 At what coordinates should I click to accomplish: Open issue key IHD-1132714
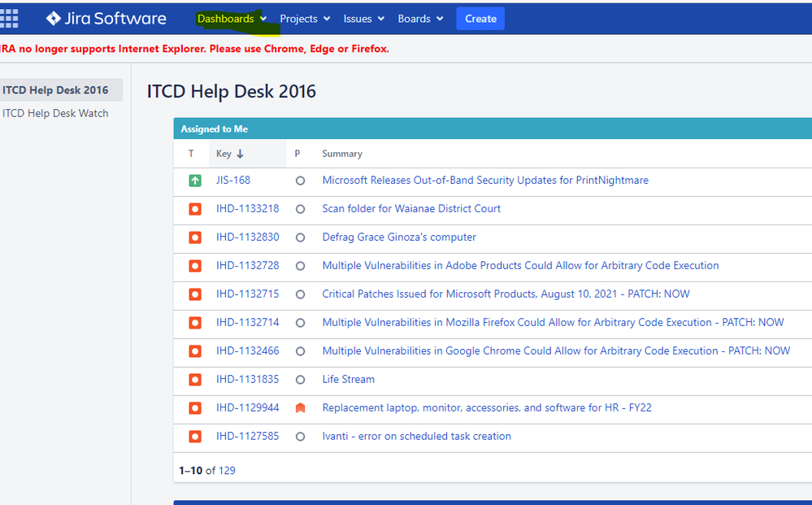click(248, 323)
